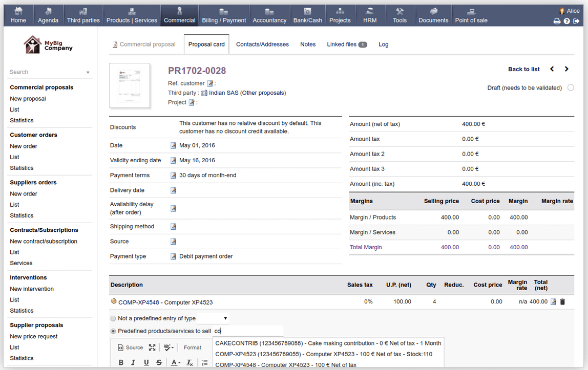Maximize the editor with expand icon
The height and width of the screenshot is (370, 588).
(152, 347)
